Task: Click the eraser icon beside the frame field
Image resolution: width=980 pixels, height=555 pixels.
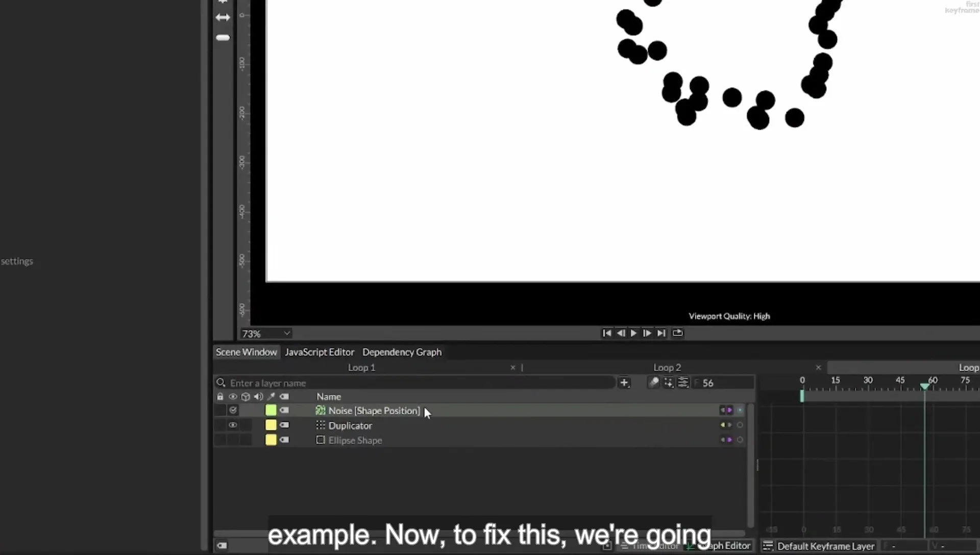Action: tap(654, 383)
